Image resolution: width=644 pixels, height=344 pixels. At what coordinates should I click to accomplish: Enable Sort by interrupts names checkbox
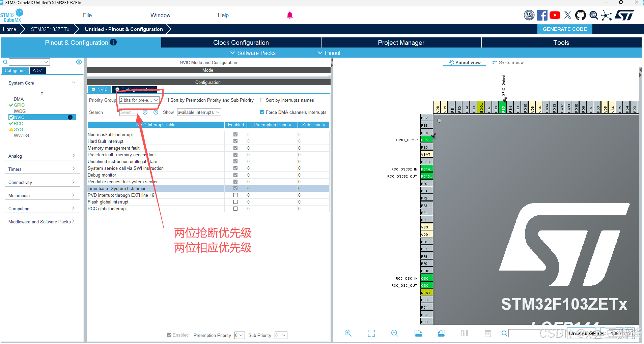[262, 100]
